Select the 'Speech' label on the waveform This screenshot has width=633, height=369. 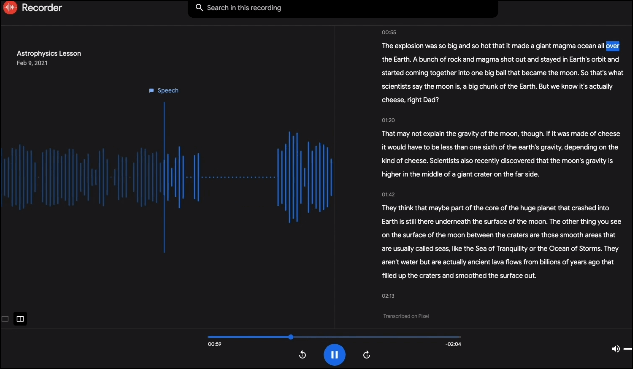[168, 90]
